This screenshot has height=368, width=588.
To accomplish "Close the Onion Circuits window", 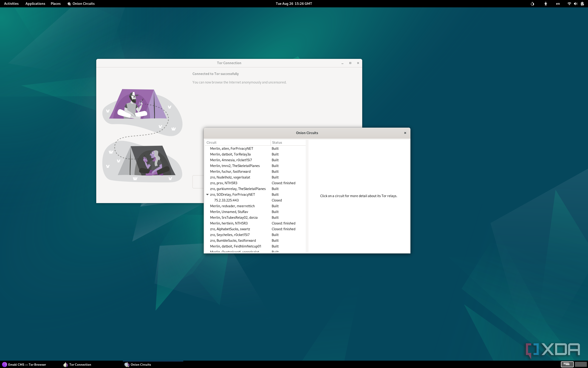I will pos(405,133).
